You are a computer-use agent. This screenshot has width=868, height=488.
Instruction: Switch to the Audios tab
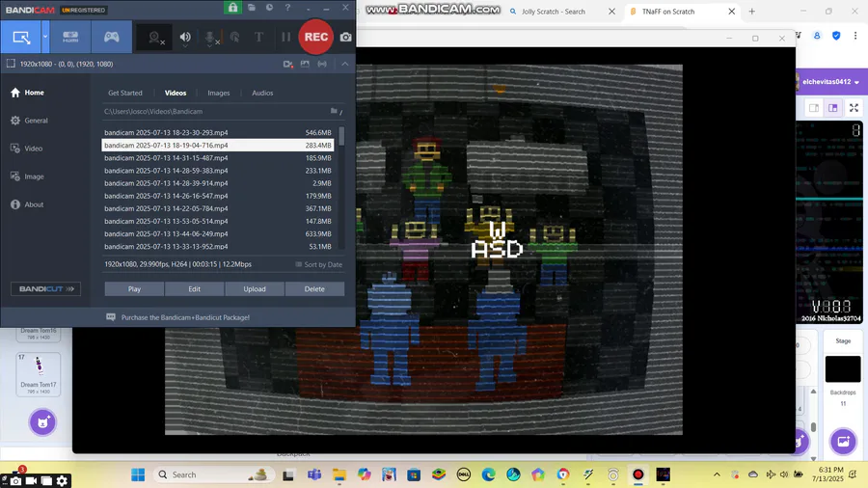click(x=262, y=93)
